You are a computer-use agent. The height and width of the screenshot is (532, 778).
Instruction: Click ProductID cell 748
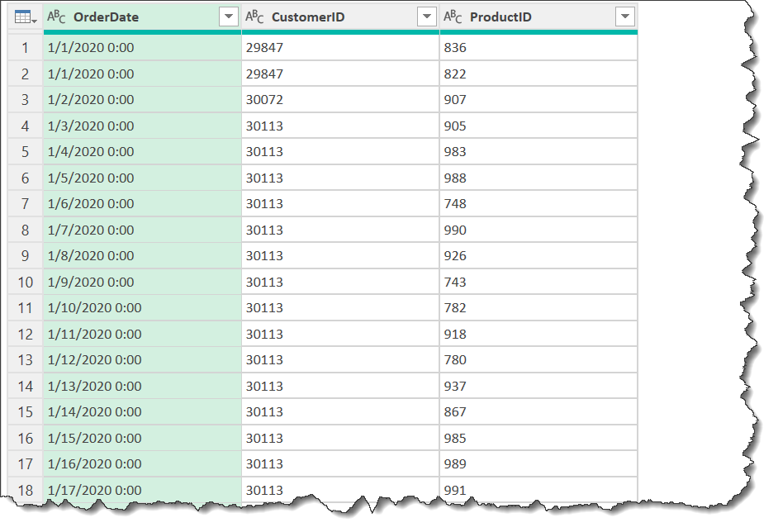pos(538,204)
